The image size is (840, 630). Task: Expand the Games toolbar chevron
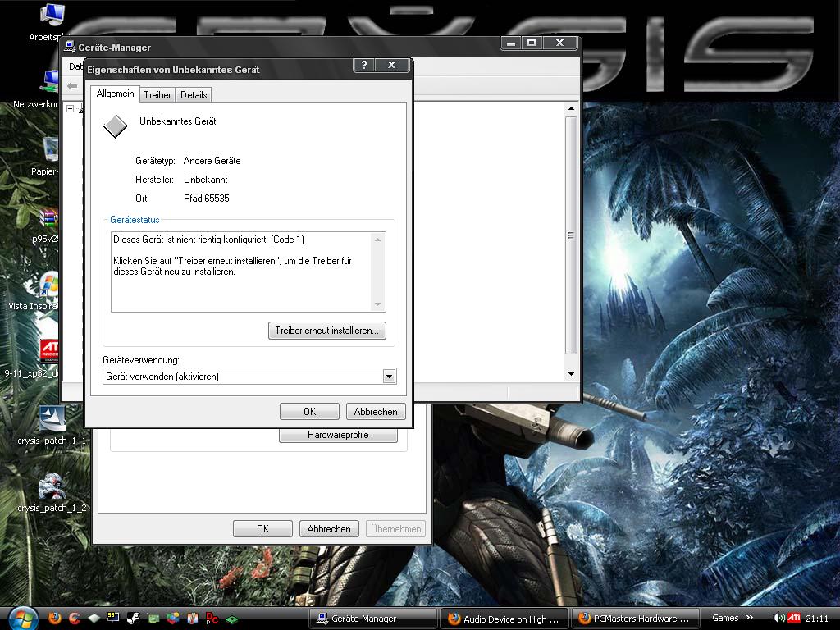pos(750,618)
